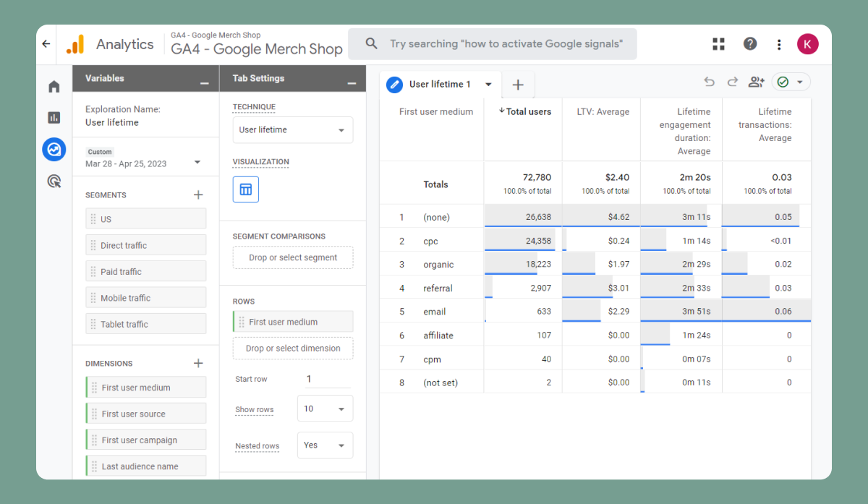
Task: Select the Tablet traffic segment
Action: 146,324
